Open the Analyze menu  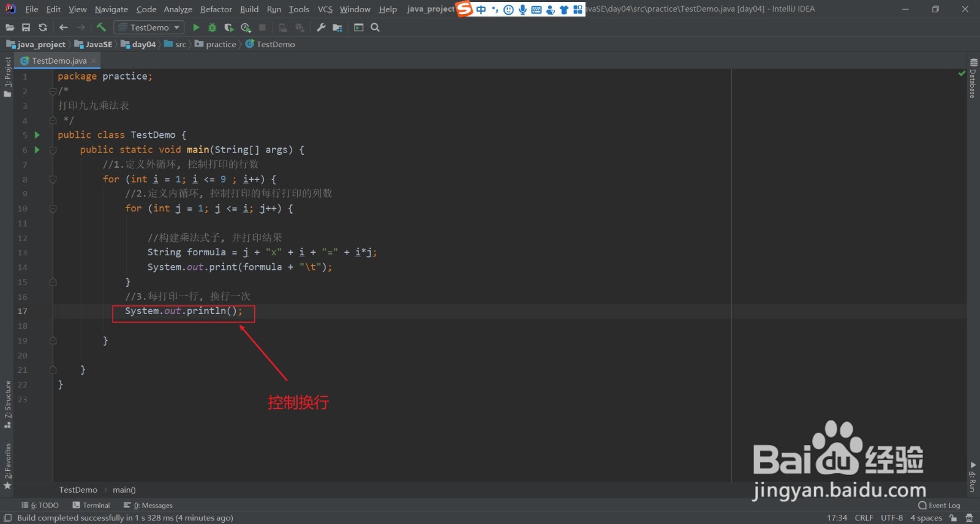coord(178,9)
